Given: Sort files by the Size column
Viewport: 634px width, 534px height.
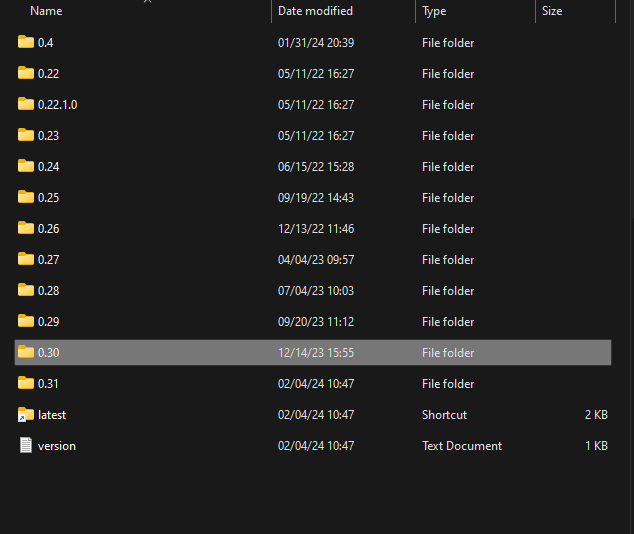Looking at the screenshot, I should pyautogui.click(x=552, y=11).
